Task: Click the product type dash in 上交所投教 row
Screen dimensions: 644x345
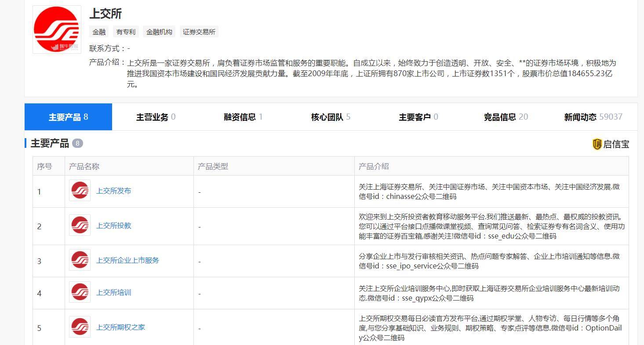Action: pyautogui.click(x=200, y=227)
